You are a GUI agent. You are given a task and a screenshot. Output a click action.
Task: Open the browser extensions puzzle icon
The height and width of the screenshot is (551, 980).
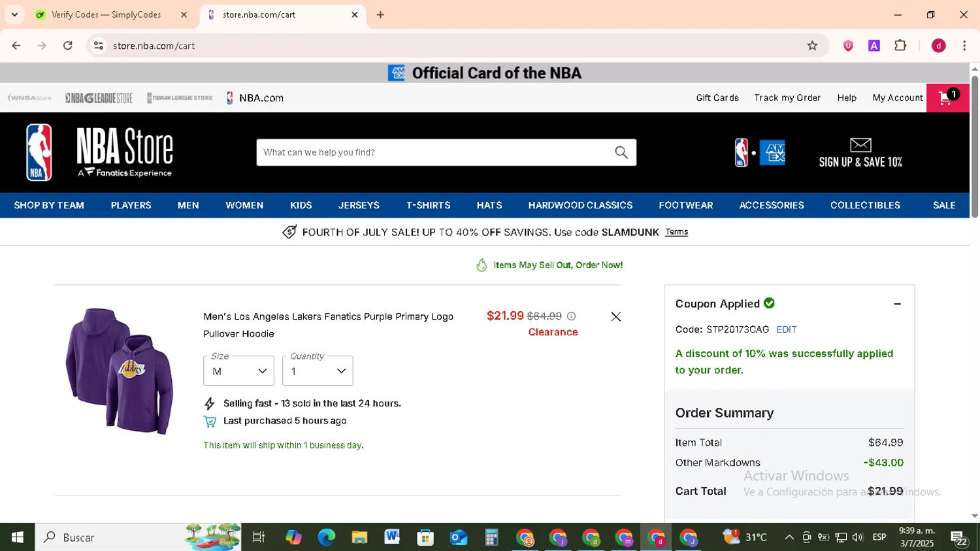[900, 46]
